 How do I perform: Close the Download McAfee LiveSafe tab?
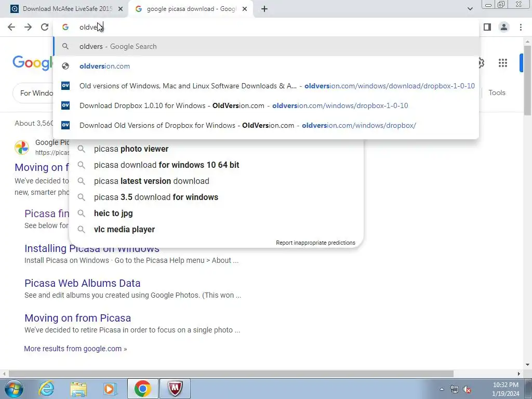pyautogui.click(x=121, y=9)
